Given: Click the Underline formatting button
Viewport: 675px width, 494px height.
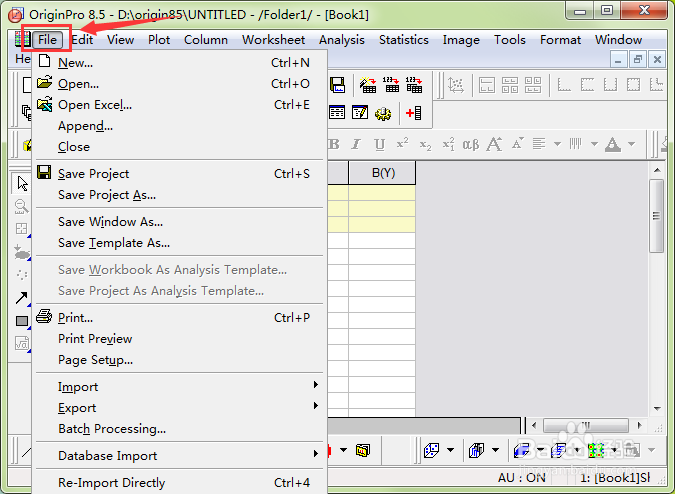Looking at the screenshot, I should (x=379, y=144).
